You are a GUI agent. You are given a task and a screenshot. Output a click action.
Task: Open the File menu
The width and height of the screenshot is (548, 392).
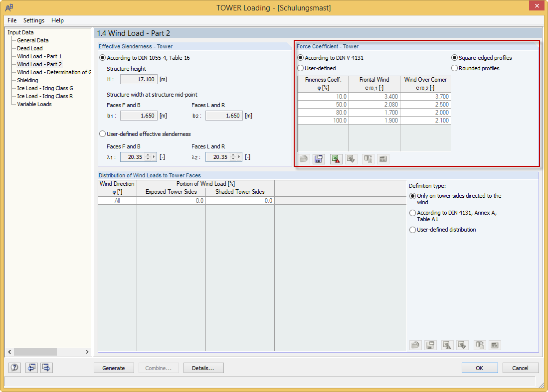pyautogui.click(x=12, y=20)
